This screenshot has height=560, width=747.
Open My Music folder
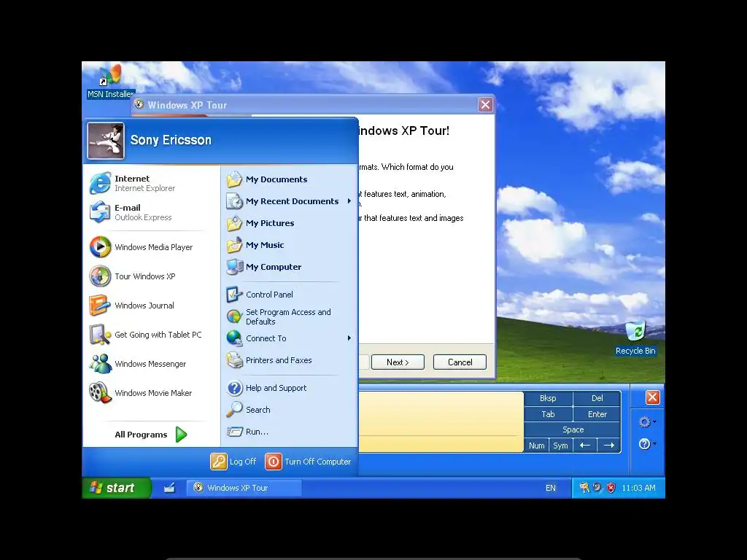[289, 245]
